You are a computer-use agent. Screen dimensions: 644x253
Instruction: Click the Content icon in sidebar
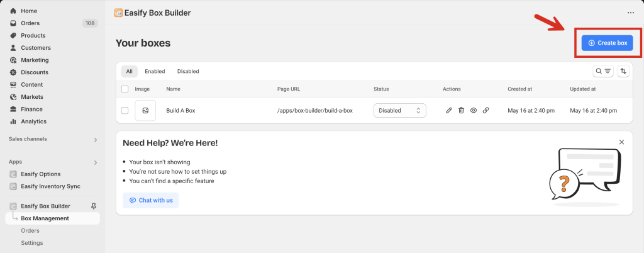click(x=13, y=84)
